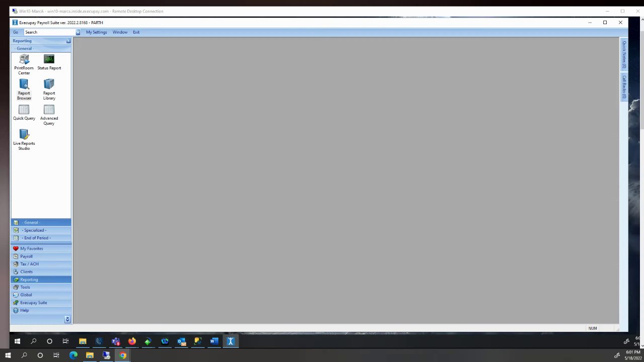Viewport: 644px width, 362px height.
Task: Launch Live Reports Studio
Action: tap(24, 140)
